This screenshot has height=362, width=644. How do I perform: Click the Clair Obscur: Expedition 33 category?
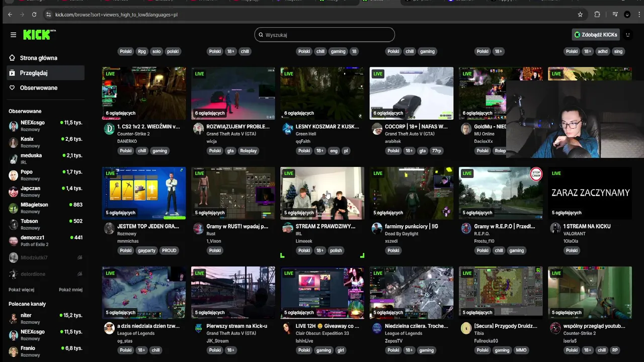point(322,333)
